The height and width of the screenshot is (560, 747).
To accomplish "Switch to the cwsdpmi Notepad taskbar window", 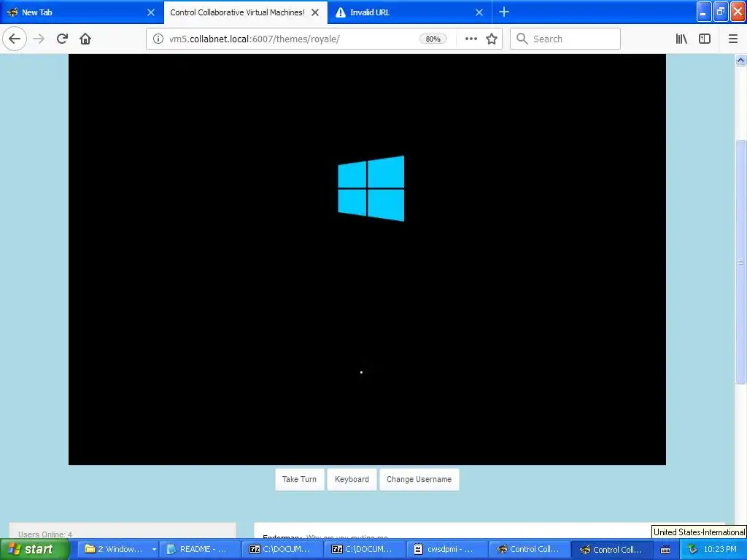I will point(447,549).
